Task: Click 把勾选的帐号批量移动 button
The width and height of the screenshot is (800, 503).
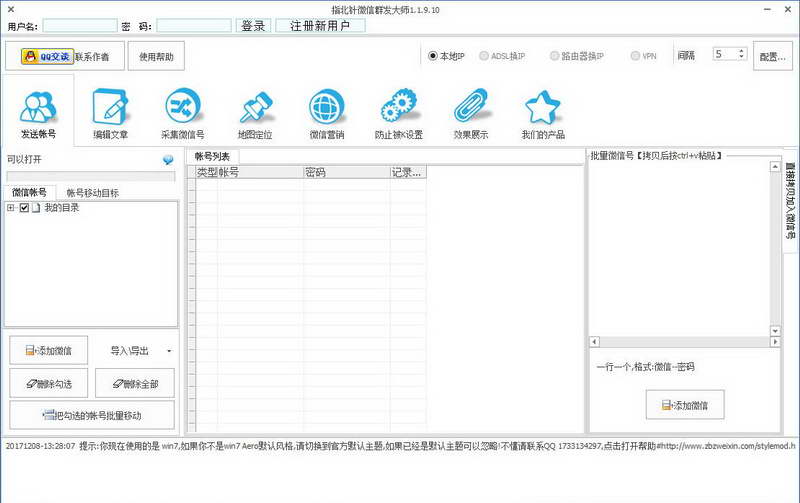Action: click(92, 415)
